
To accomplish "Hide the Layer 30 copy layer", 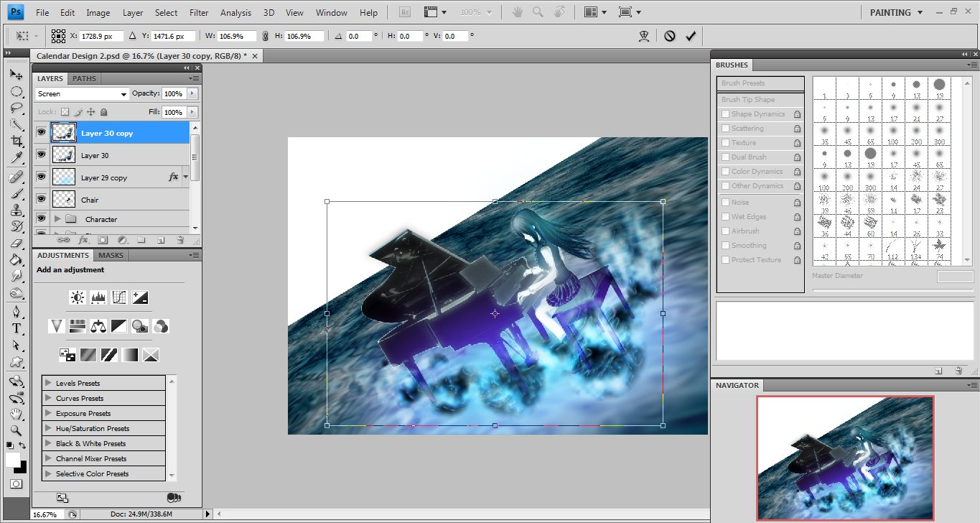I will pos(41,133).
